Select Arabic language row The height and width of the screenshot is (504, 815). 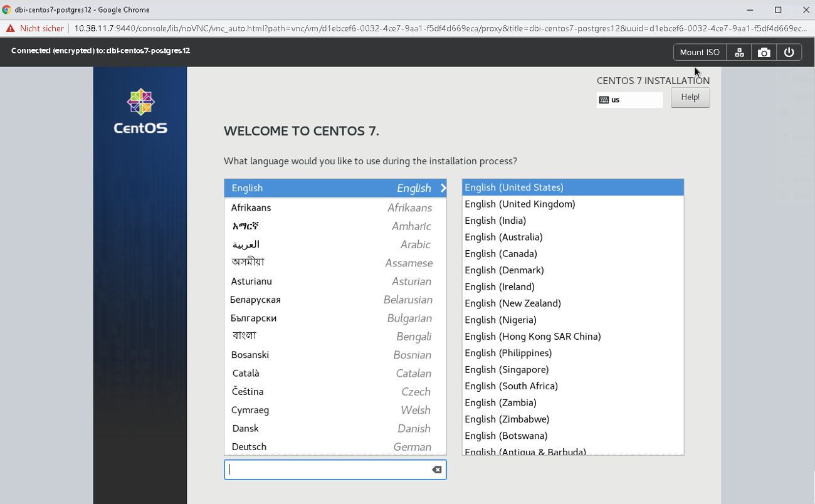click(x=335, y=244)
